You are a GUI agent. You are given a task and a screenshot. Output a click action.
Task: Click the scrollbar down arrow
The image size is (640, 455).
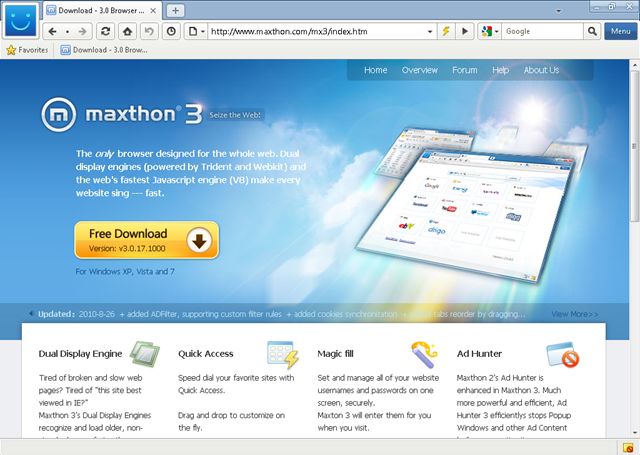(x=635, y=433)
